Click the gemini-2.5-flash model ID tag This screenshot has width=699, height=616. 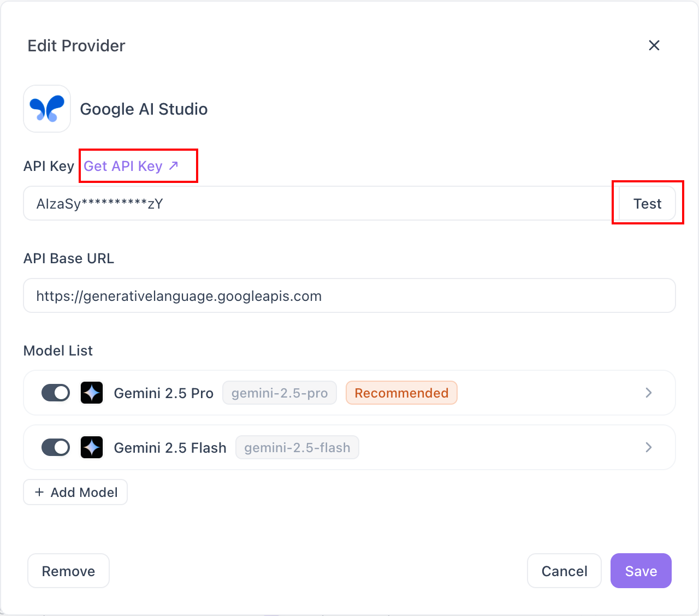click(x=297, y=448)
